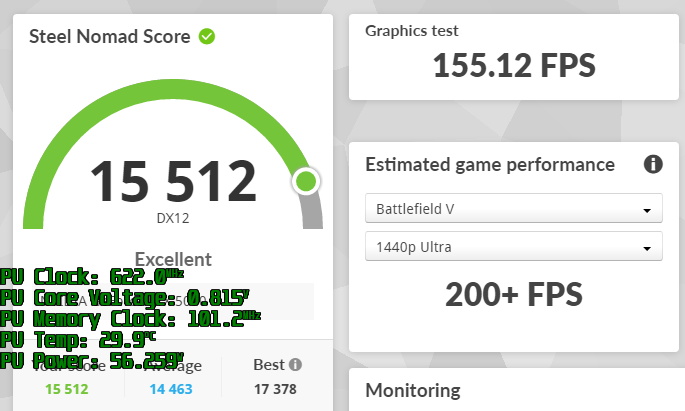Screen dimensions: 685x411
Task: Open the 1440p Ultra resolution dropdown
Action: 514,247
